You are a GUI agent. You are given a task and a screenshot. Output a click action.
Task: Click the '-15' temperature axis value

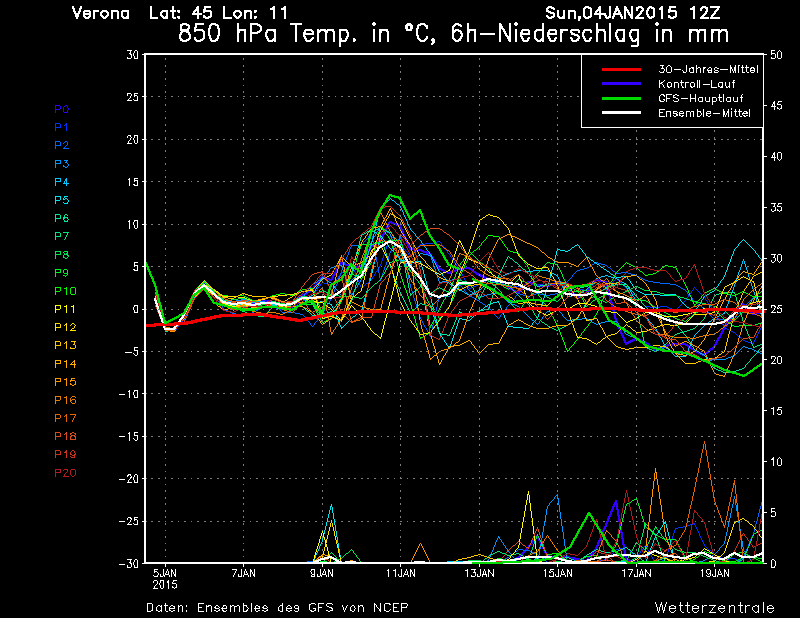pyautogui.click(x=129, y=436)
